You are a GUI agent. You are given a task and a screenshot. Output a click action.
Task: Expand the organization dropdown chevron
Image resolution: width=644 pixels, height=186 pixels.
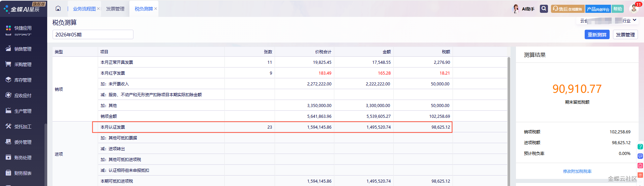635,20
